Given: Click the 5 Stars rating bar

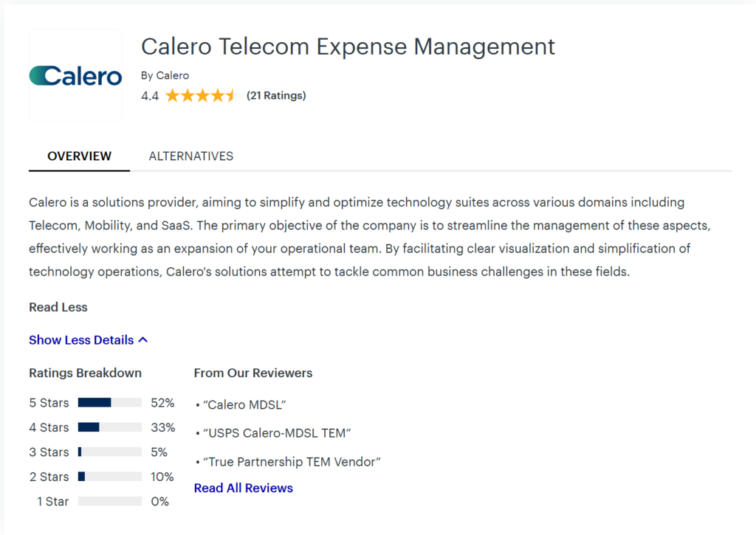Looking at the screenshot, I should tap(109, 403).
